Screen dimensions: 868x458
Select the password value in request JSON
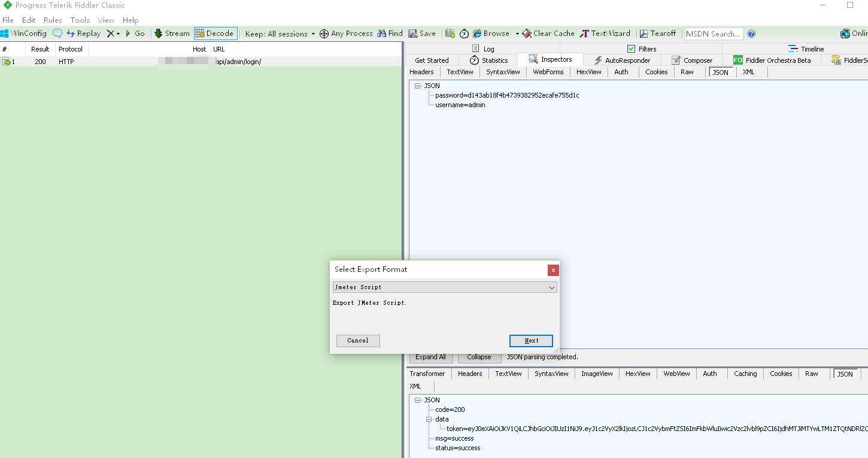(507, 95)
